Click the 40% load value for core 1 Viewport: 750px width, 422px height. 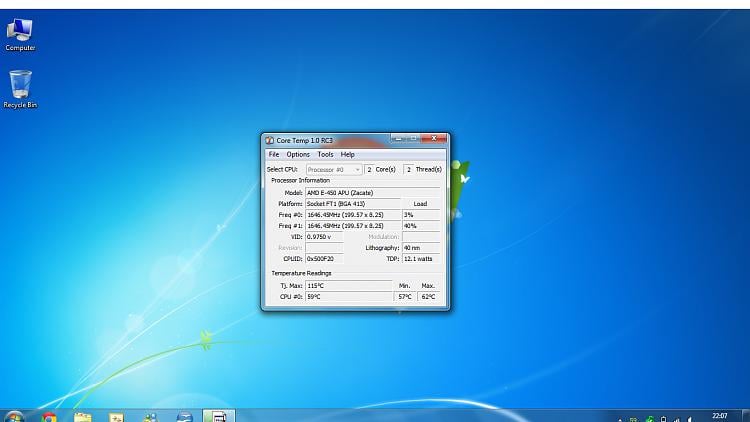(421, 226)
